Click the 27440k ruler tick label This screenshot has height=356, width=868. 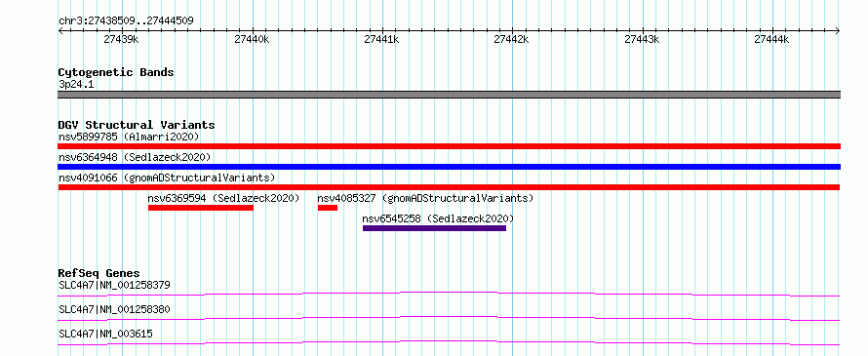pos(252,39)
